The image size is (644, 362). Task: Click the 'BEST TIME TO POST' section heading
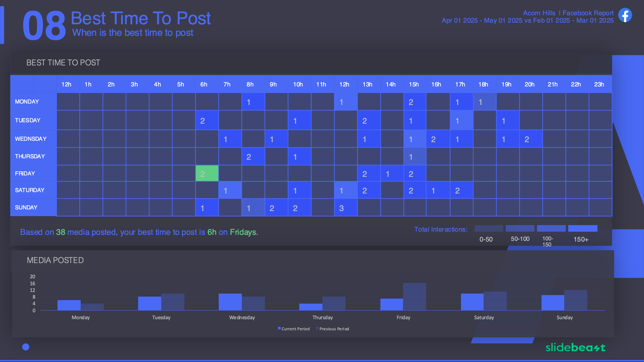point(63,63)
